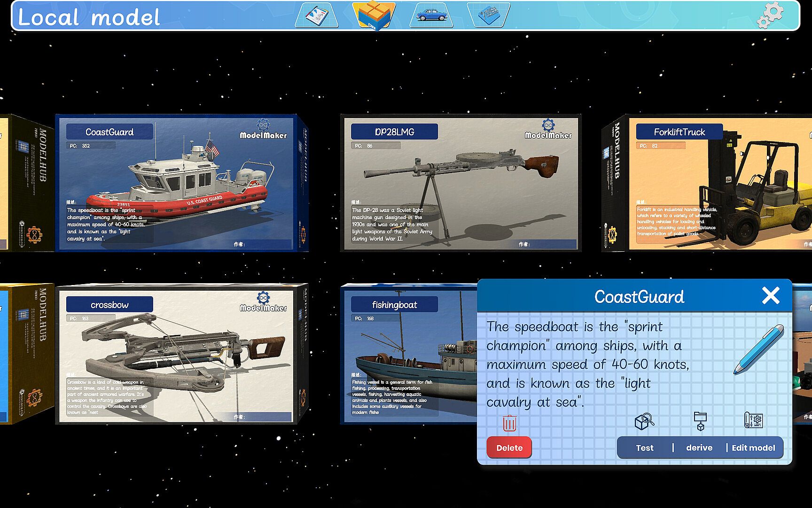Viewport: 812px width, 508px height.
Task: Open the blue car tab icon
Action: pos(431,15)
